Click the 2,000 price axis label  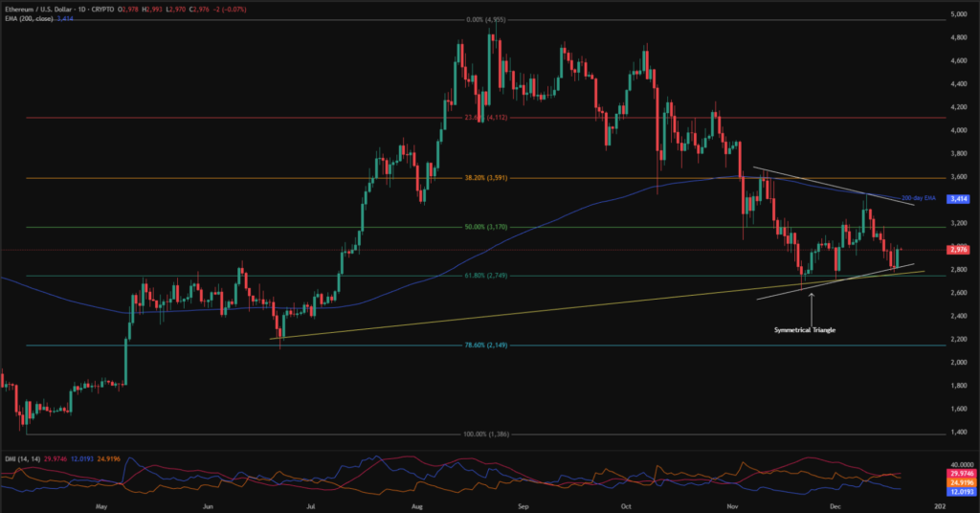(x=959, y=363)
